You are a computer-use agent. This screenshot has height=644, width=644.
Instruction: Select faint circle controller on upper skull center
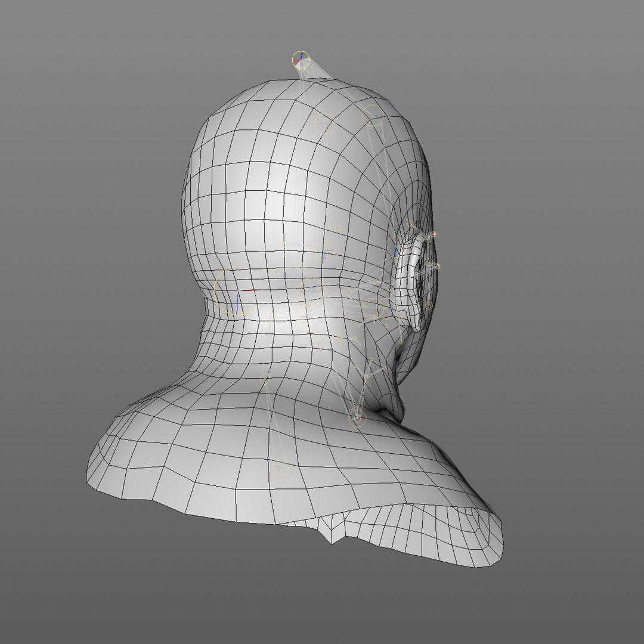[325, 123]
